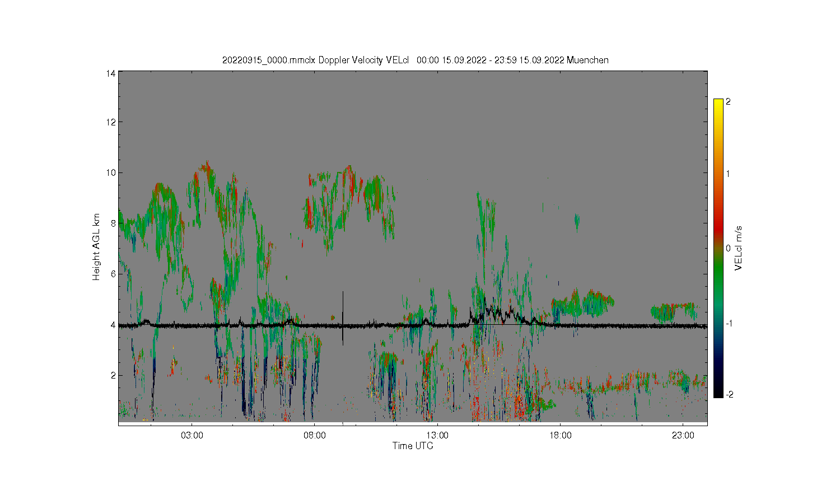The width and height of the screenshot is (840, 504).
Task: Click the 18:00 time tick label
Action: 561,435
